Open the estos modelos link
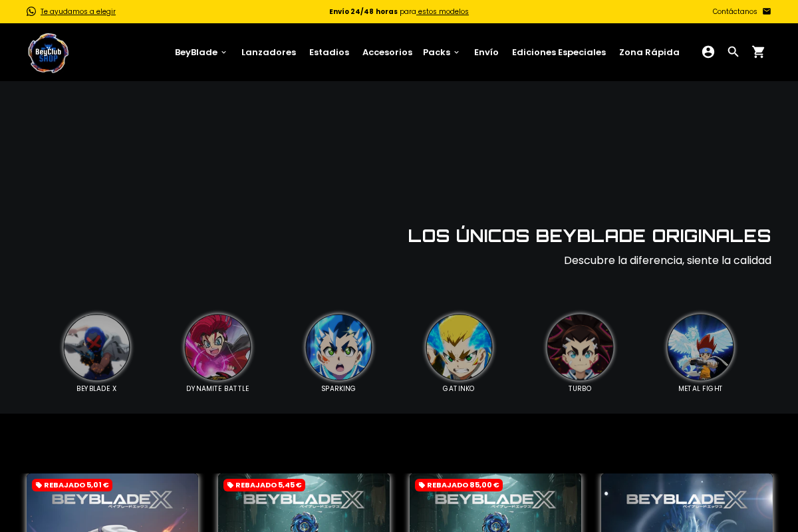Screen dimensions: 798x532 point(442,11)
